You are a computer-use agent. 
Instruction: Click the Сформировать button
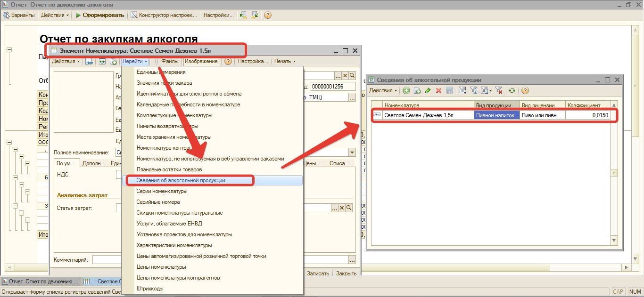tap(100, 15)
